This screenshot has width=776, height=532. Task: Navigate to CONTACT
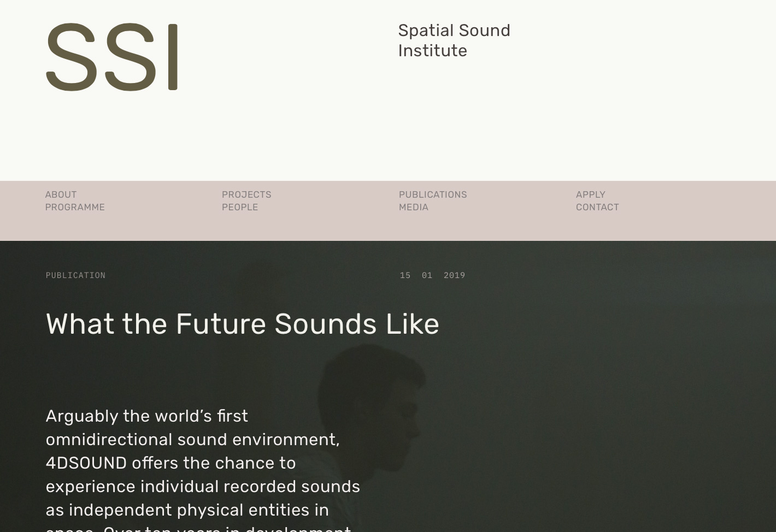pyautogui.click(x=597, y=207)
